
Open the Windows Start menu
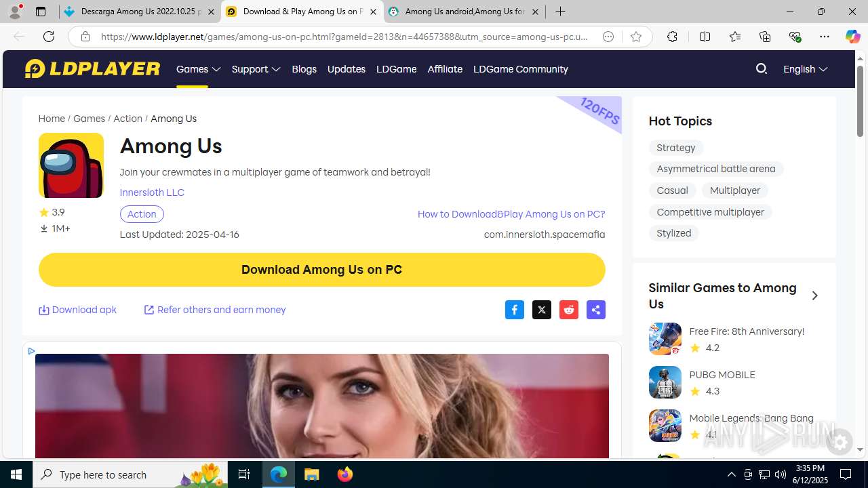pyautogui.click(x=16, y=474)
